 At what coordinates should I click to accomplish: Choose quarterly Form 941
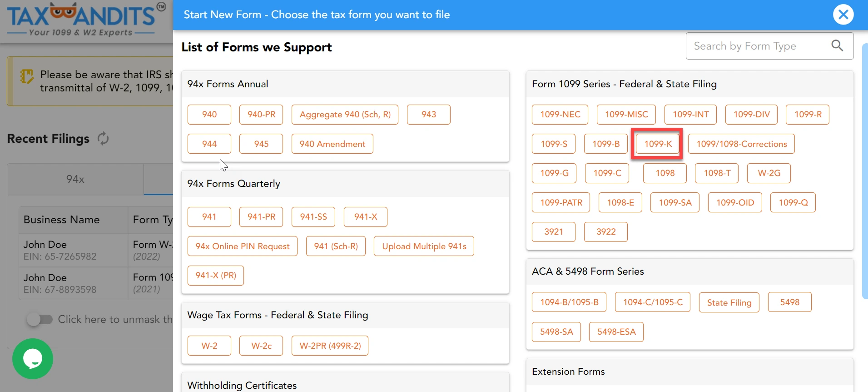pyautogui.click(x=209, y=217)
